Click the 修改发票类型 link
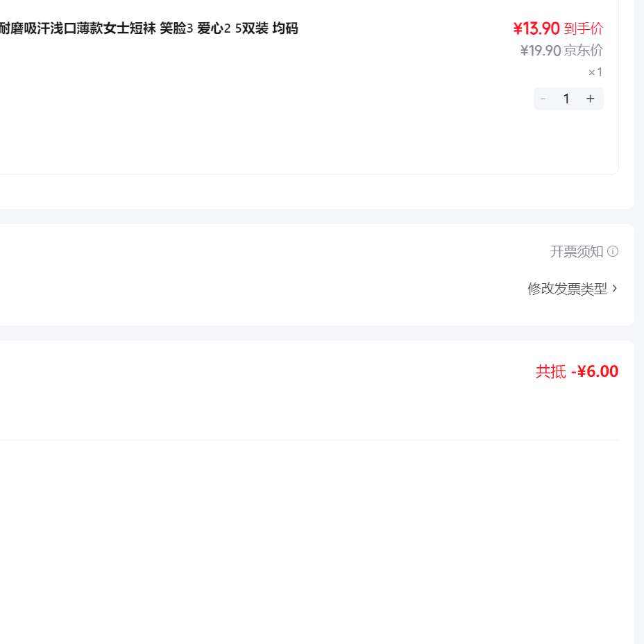 click(567, 289)
